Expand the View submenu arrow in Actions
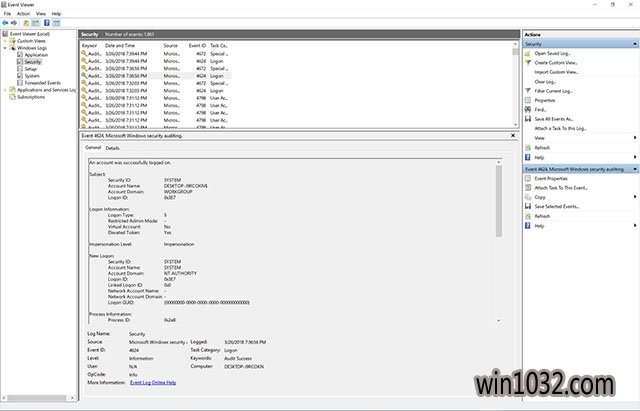Screen dimensions: 640x411 tap(634, 138)
